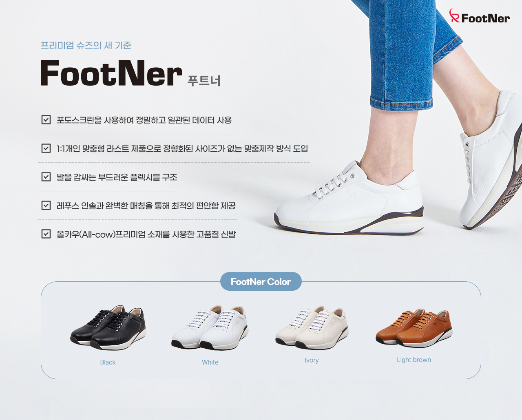The height and width of the screenshot is (420, 522).
Task: Click the FootNer Color pill button
Action: (261, 281)
